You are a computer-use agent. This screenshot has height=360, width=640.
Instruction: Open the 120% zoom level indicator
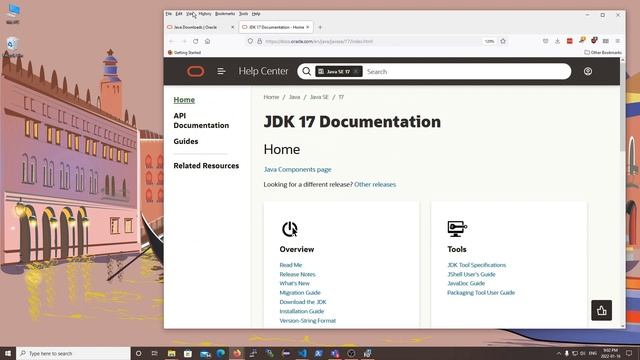point(489,41)
